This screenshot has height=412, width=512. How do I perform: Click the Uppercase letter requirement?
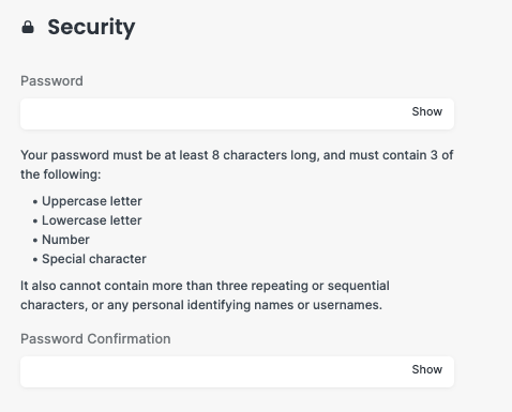(x=92, y=201)
